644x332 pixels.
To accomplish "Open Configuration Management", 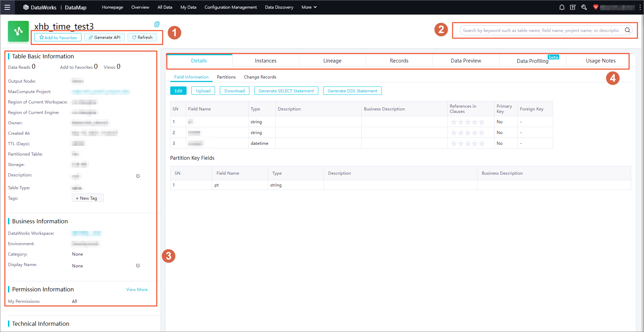I will [231, 7].
